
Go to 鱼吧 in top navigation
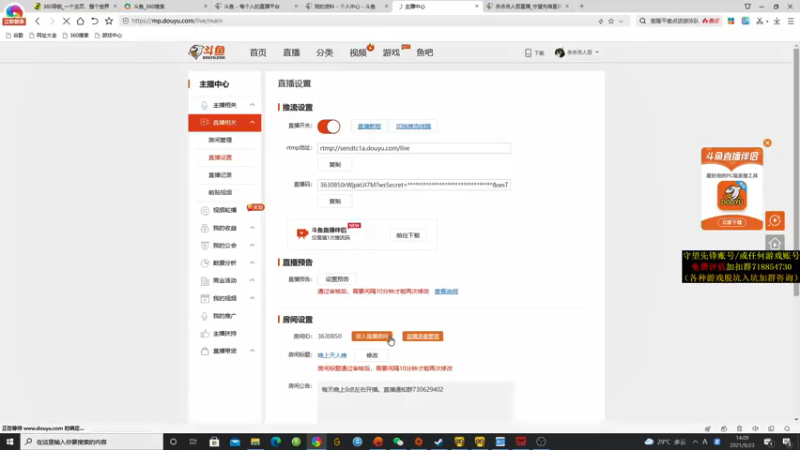point(424,53)
